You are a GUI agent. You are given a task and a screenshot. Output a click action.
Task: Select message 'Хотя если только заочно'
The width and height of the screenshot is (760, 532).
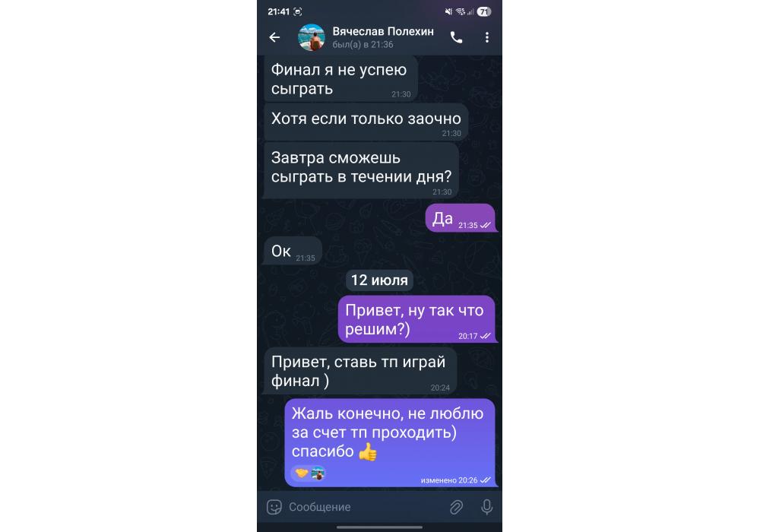point(366,122)
